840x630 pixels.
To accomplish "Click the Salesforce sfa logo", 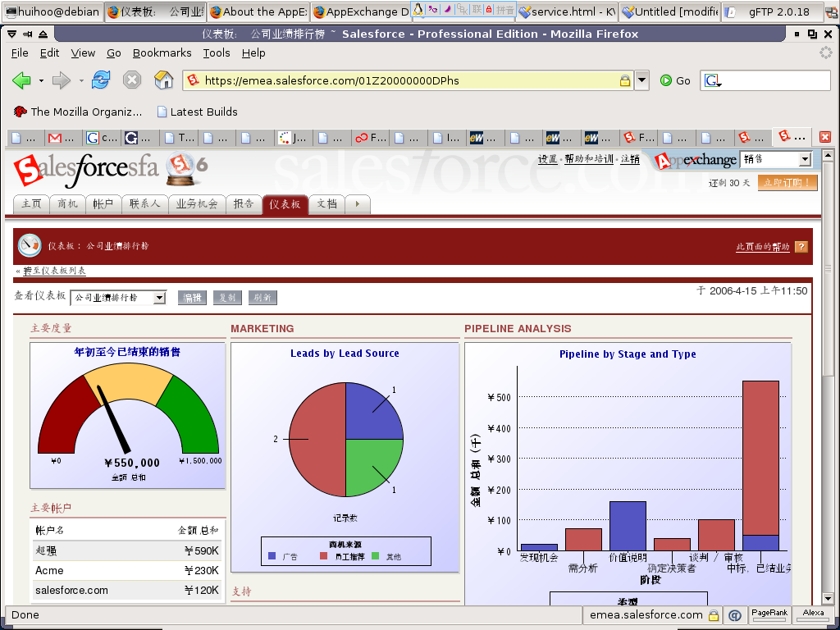I will (x=85, y=169).
